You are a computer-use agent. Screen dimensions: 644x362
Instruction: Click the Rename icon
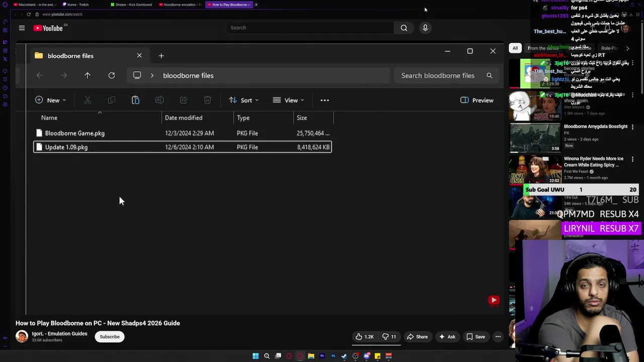pos(159,100)
